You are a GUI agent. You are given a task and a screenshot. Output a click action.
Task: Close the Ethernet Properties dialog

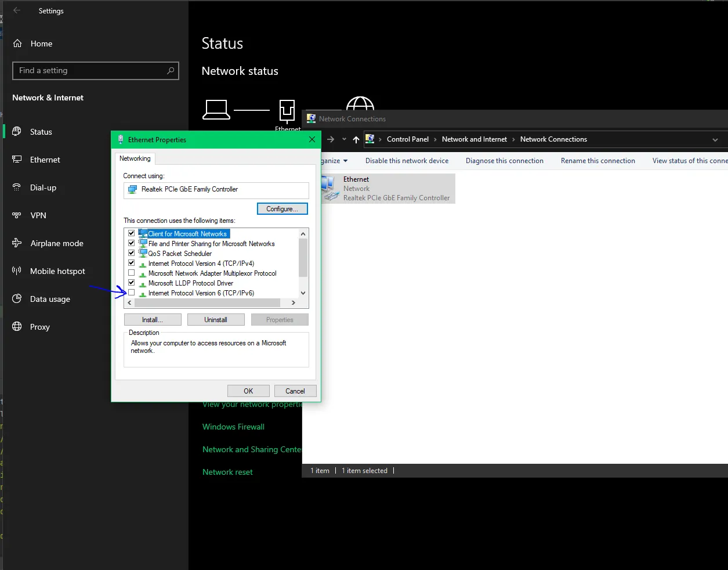(x=312, y=139)
